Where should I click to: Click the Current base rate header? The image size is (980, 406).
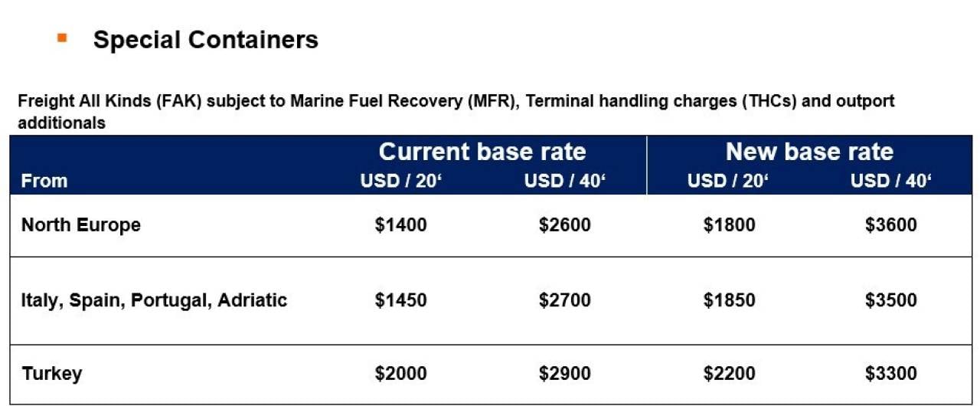point(482,152)
